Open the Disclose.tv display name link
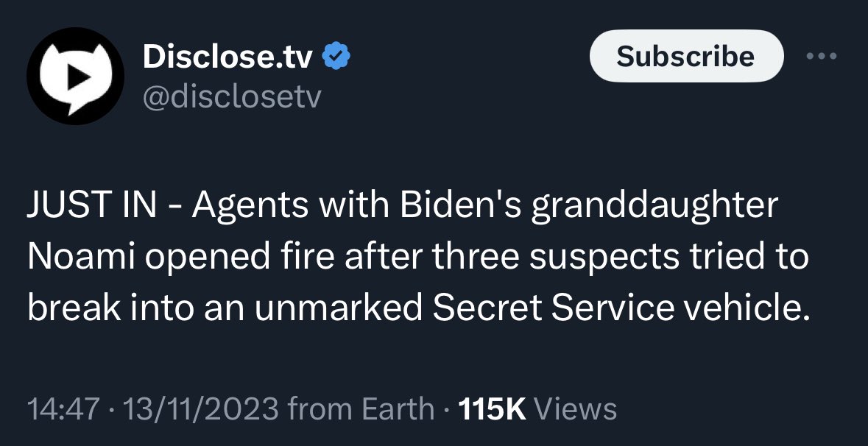868x446 pixels. click(227, 57)
